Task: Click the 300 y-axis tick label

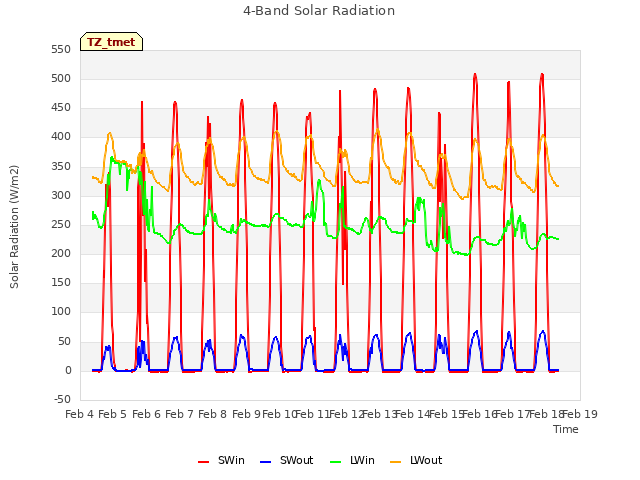Action: [61, 196]
